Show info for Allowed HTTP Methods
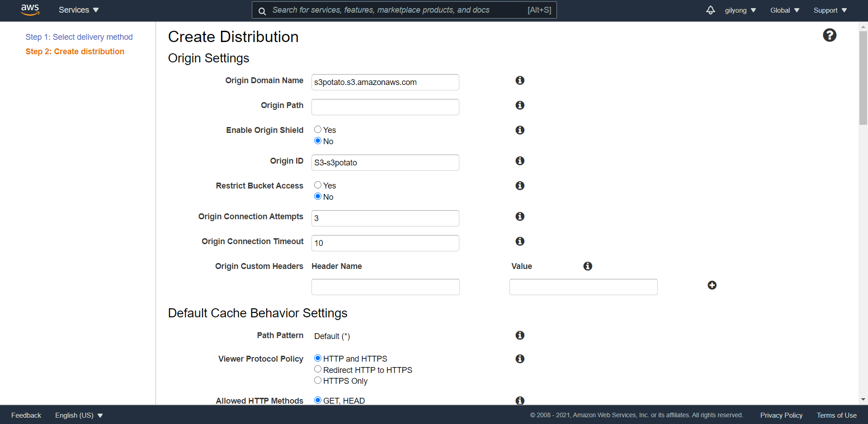 520,400
